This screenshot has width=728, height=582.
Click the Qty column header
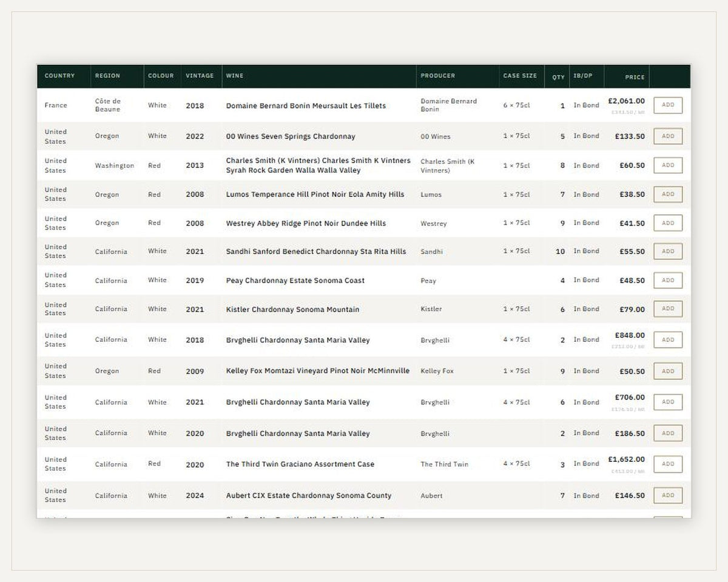coord(558,77)
